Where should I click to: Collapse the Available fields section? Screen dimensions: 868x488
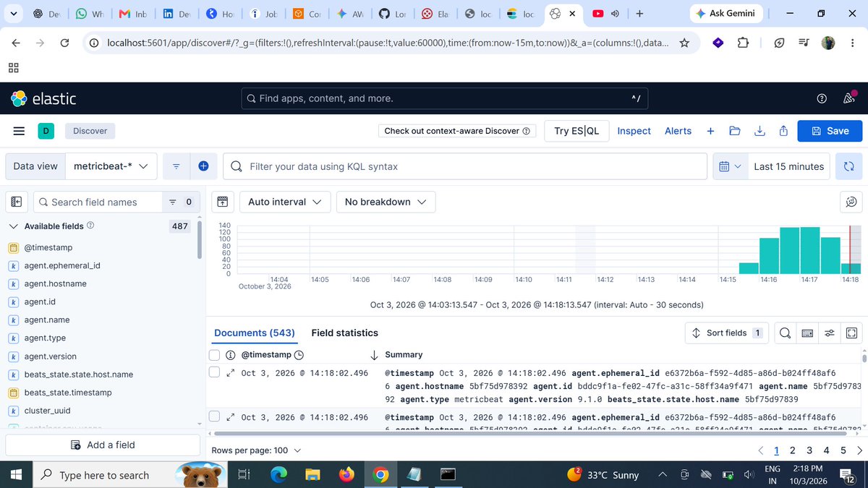pyautogui.click(x=14, y=226)
